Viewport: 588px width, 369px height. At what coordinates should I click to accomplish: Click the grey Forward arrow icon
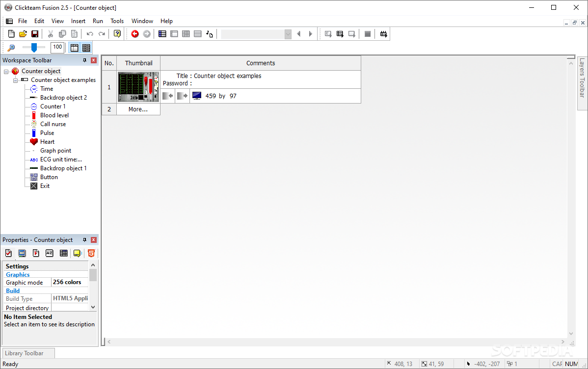click(147, 34)
